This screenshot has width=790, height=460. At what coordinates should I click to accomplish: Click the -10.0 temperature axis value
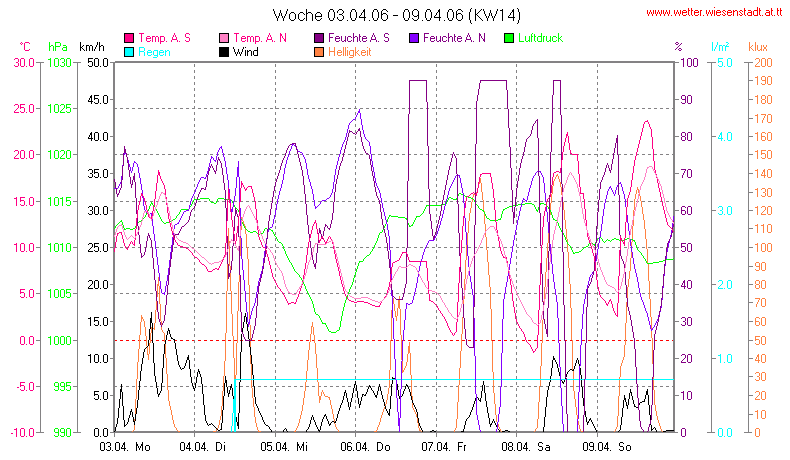coord(23,433)
